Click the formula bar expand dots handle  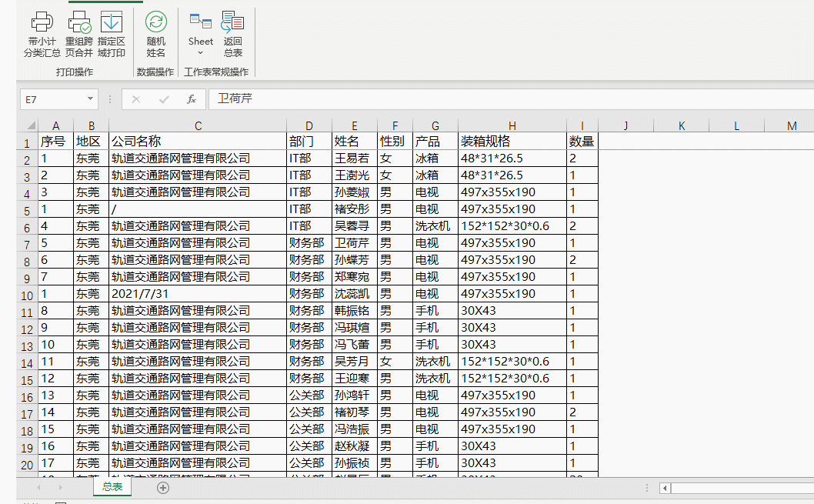pos(110,98)
